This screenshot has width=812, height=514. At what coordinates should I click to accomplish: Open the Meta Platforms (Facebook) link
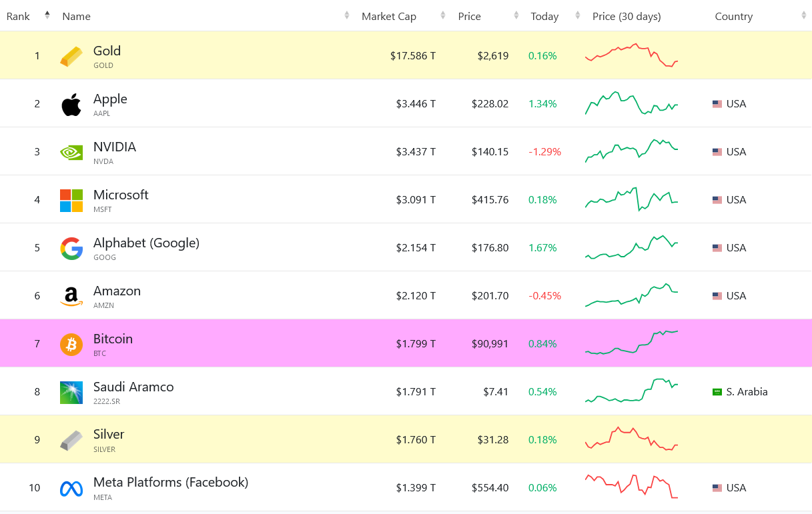[171, 482]
